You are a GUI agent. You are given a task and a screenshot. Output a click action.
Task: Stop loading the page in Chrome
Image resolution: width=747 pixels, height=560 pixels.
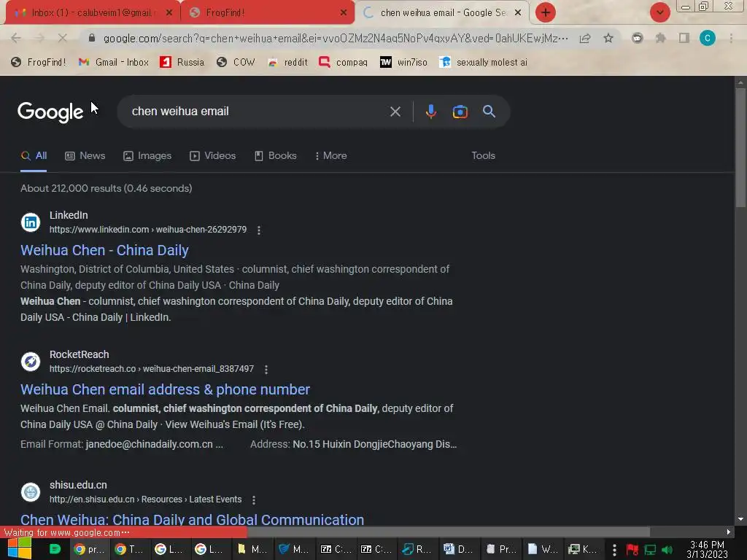point(62,38)
